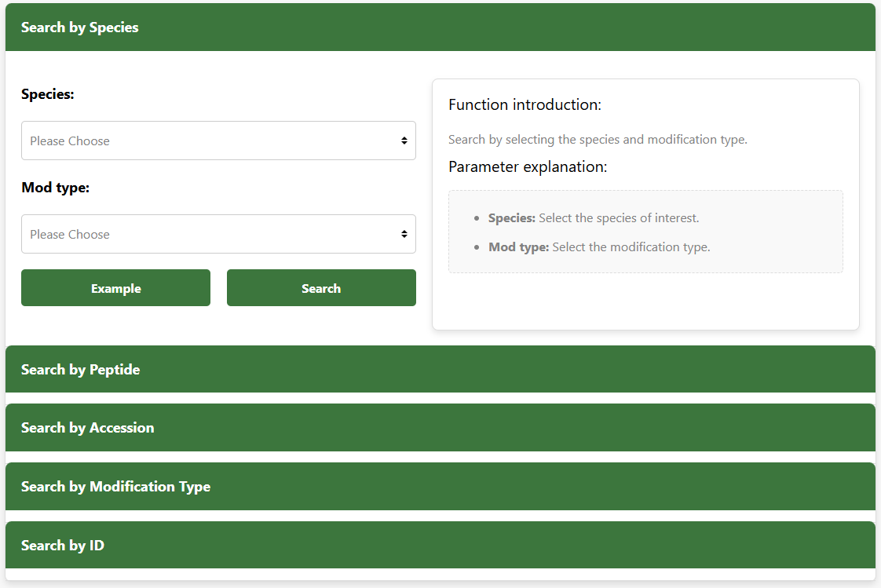
Task: Click the Species dropdown chevron icon
Action: [x=404, y=140]
